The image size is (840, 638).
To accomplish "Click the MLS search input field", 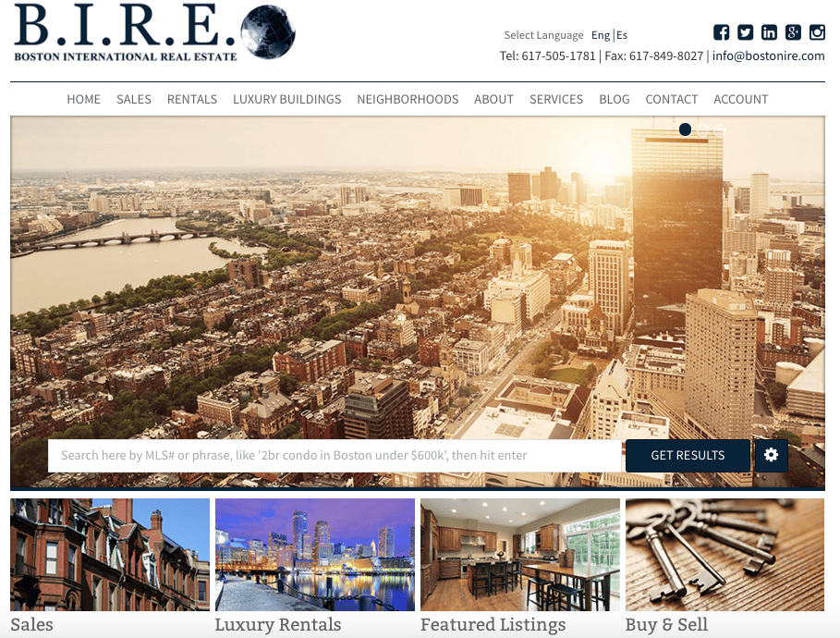I will 335,455.
